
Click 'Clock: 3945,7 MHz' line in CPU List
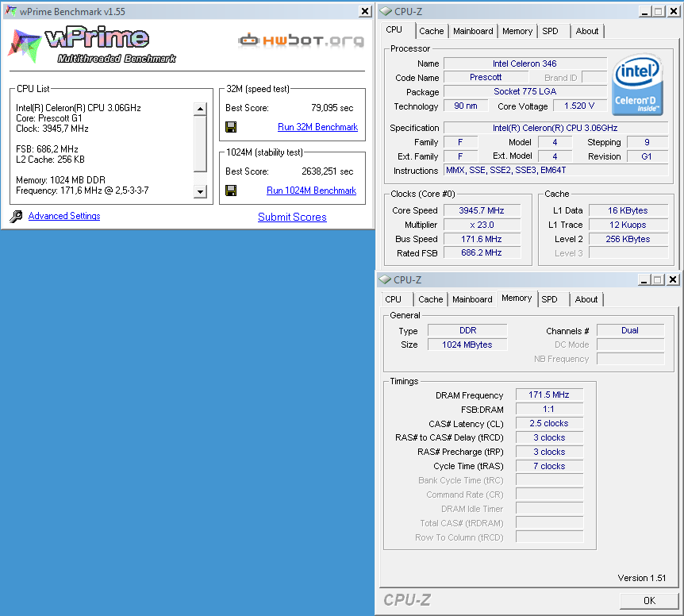coord(52,129)
